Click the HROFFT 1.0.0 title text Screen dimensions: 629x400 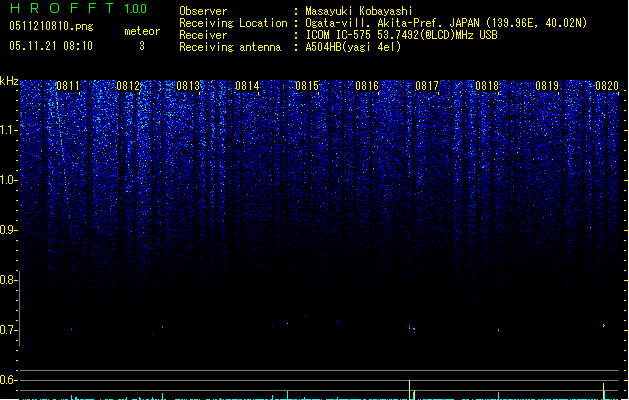click(79, 8)
